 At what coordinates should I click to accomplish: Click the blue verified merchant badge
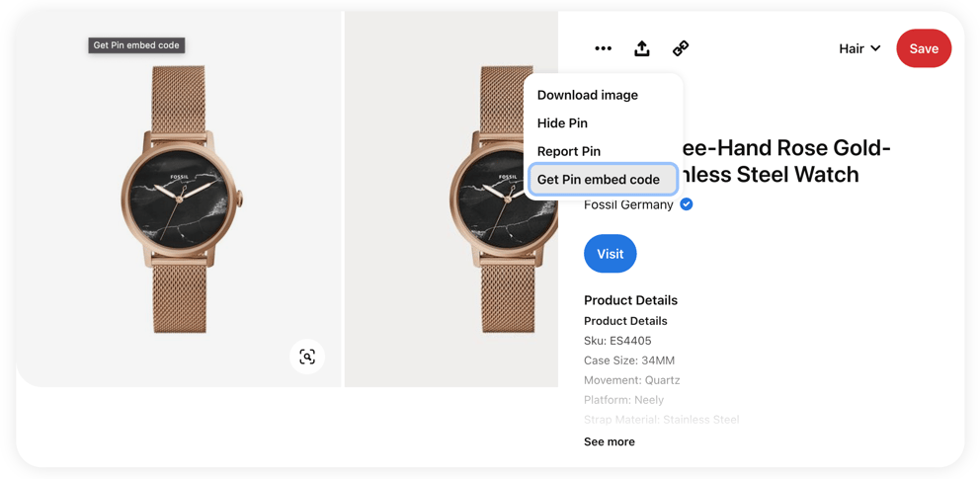pos(687,204)
